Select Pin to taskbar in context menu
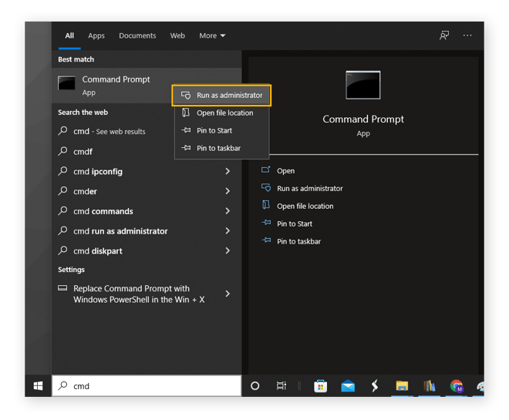This screenshot has width=509, height=420. (218, 148)
